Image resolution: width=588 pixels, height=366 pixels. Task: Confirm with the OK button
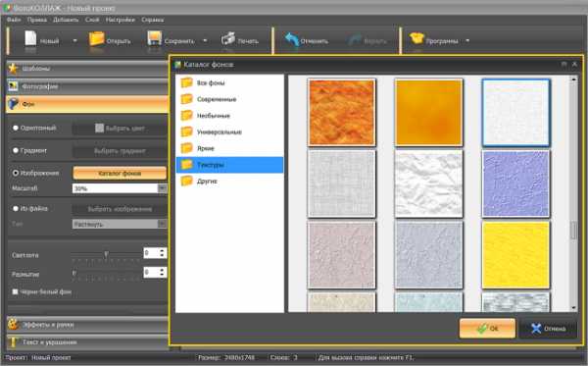[x=487, y=328]
